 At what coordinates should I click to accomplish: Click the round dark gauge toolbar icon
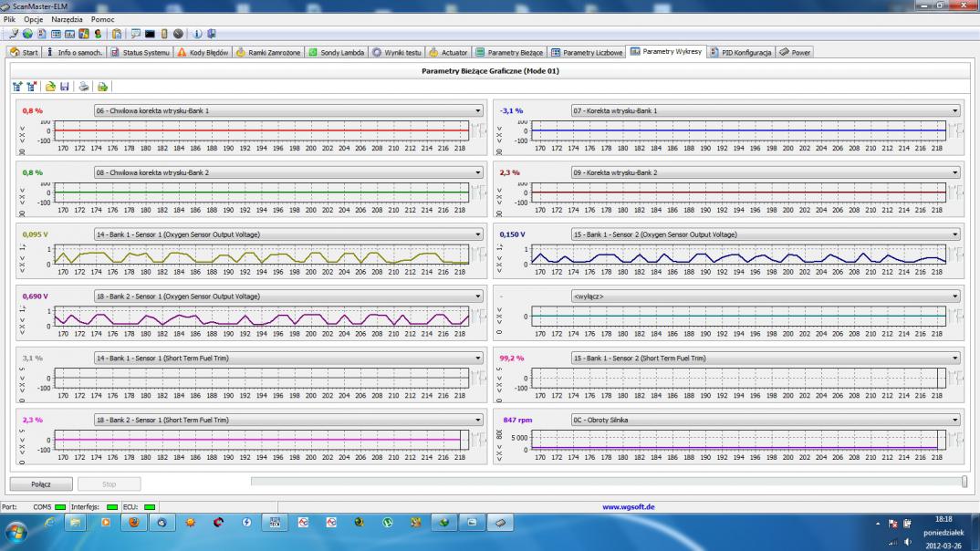click(178, 34)
